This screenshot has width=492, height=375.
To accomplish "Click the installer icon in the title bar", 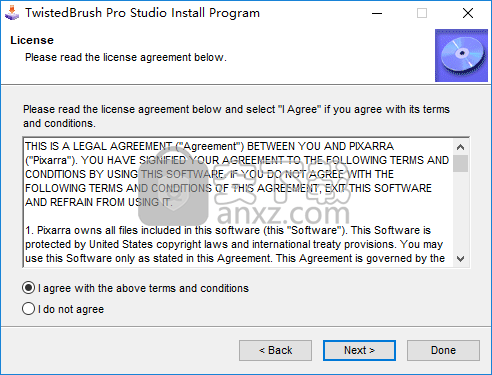I will (12, 13).
